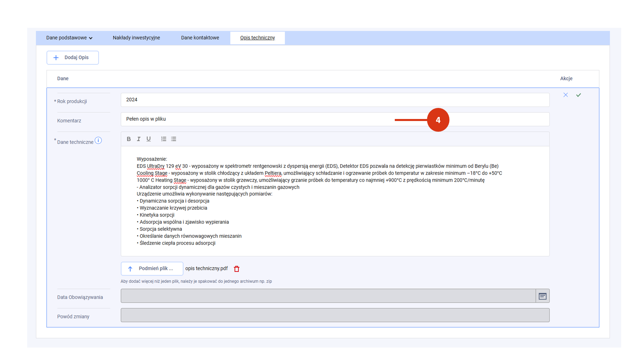Screen dimensions: 644x362
Task: Click the line 'Dynamiczna sorpcja i desorpcja'
Action: [173, 201]
